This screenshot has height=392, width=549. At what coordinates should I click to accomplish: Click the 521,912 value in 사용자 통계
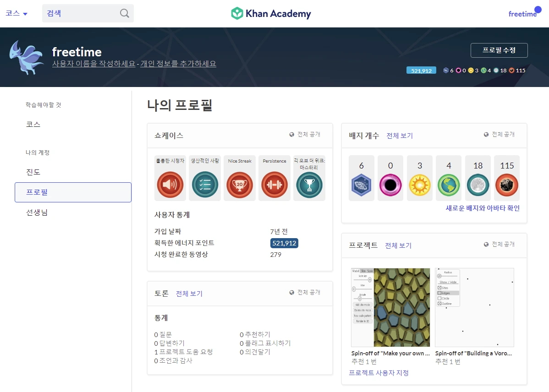284,243
